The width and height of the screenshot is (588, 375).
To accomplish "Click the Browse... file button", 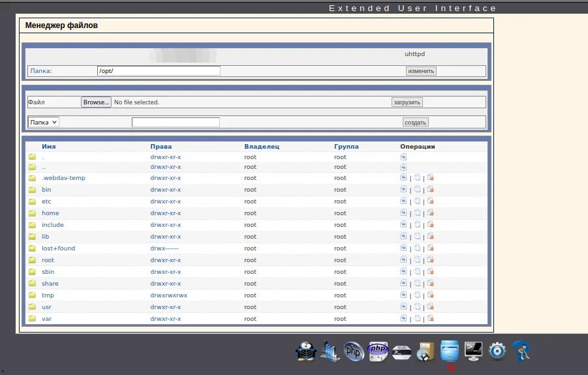I will click(96, 102).
